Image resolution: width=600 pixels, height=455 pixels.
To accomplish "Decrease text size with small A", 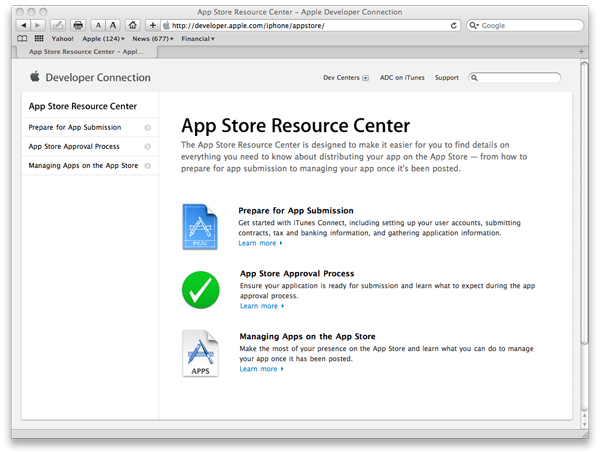I will tap(98, 25).
